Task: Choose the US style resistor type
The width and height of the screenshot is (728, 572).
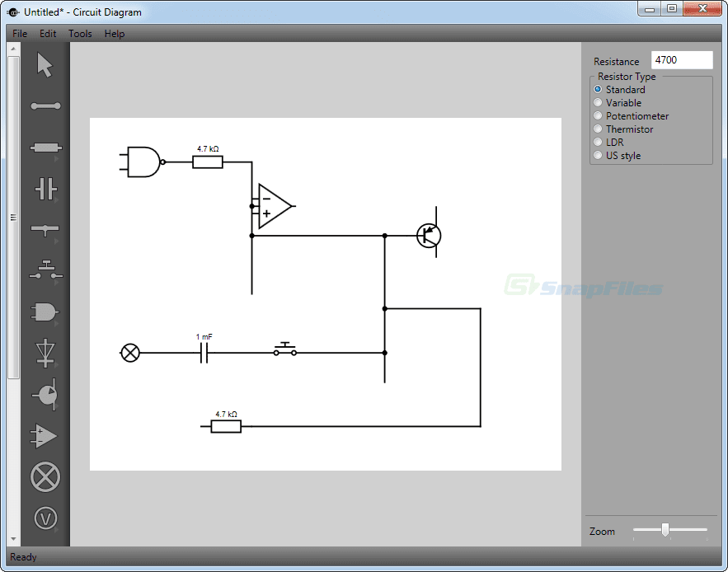Action: tap(617, 155)
